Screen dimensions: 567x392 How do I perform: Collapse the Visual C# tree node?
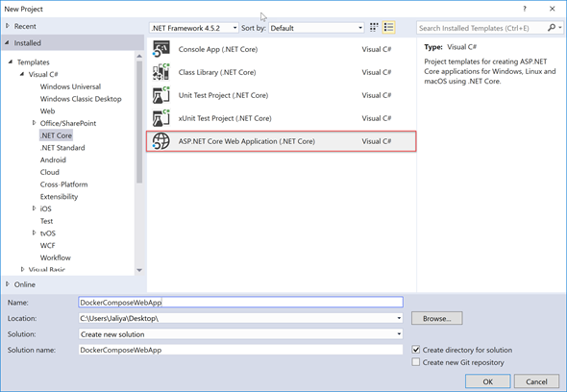pos(22,74)
